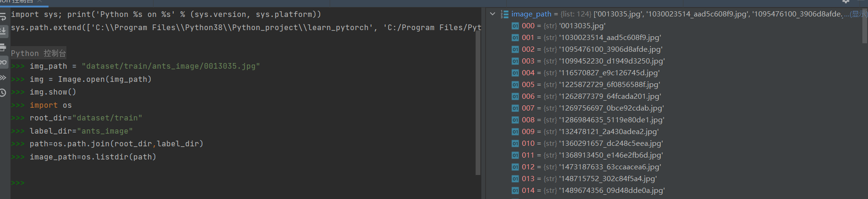
Task: Toggle soft-wrap in the Python console
Action: pyautogui.click(x=3, y=17)
